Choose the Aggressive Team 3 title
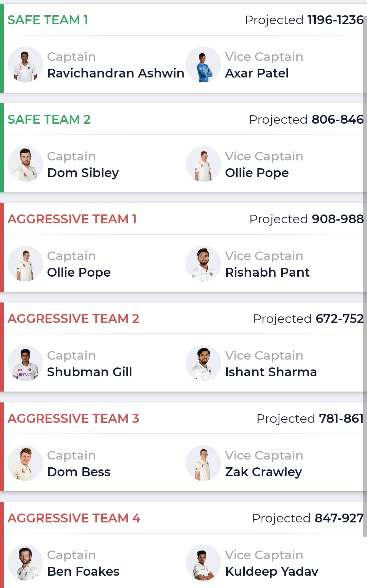 73,419
